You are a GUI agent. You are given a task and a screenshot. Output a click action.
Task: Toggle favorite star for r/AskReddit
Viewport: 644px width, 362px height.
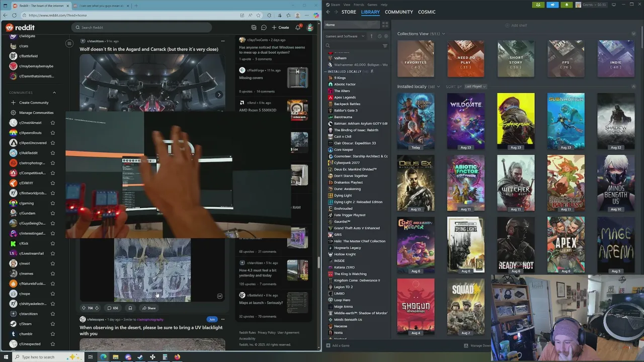(x=53, y=153)
